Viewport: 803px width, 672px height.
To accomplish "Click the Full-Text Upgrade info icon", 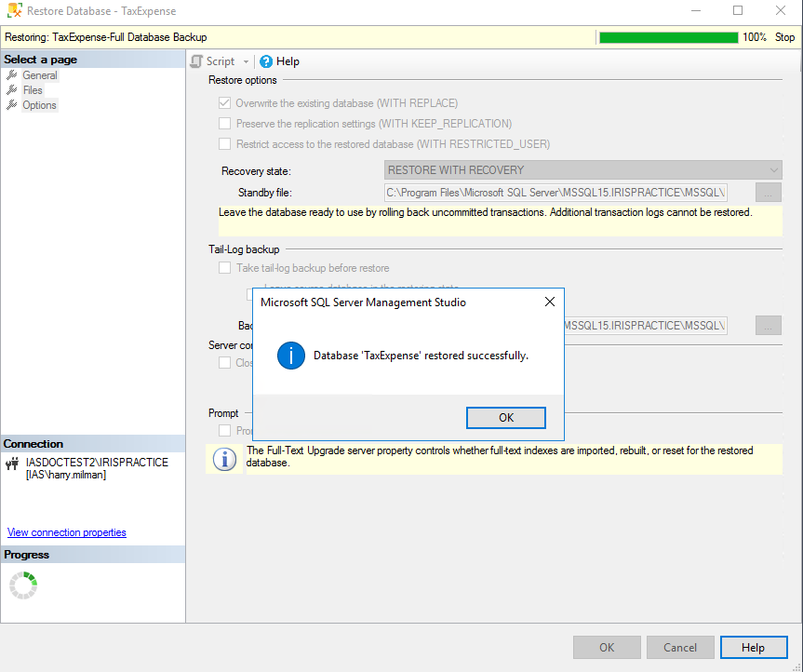I will (224, 459).
